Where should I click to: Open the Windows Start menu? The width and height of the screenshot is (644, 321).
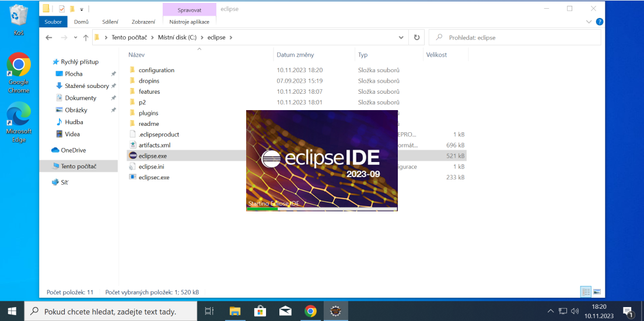12,311
